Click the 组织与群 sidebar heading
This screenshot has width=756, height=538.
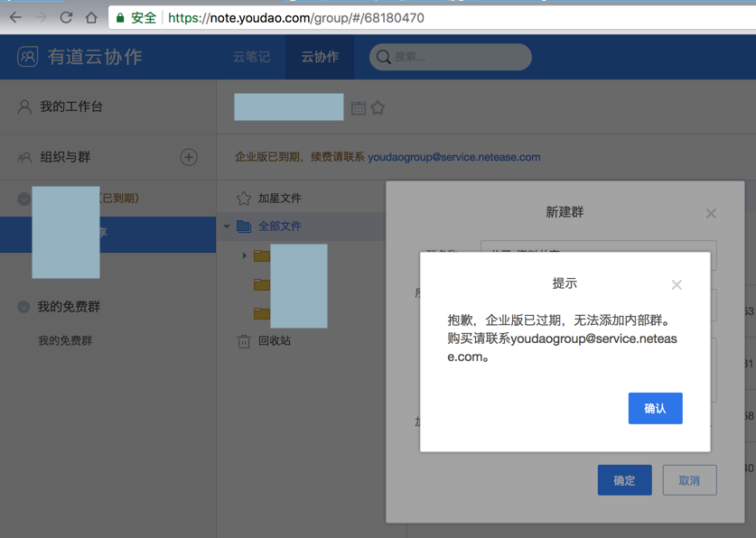(x=65, y=157)
